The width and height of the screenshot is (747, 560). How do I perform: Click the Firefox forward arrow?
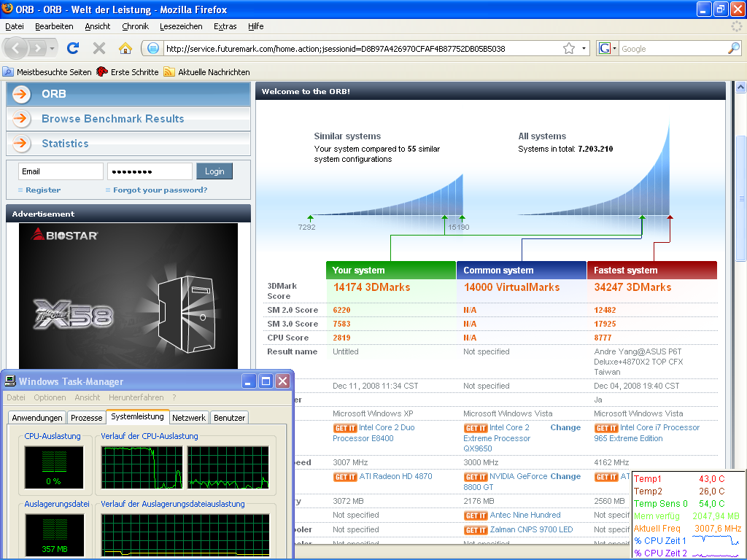[38, 48]
